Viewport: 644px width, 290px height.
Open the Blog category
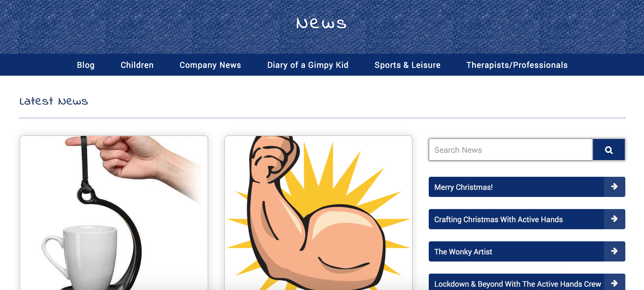86,65
